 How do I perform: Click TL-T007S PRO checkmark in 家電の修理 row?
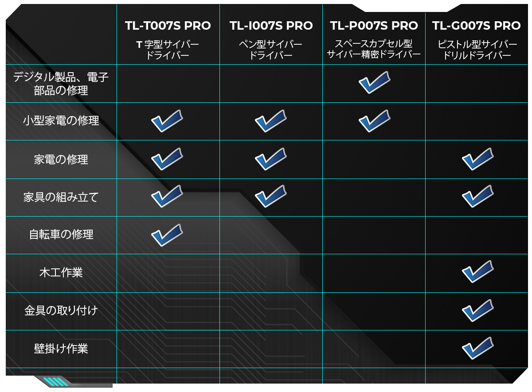tap(167, 159)
